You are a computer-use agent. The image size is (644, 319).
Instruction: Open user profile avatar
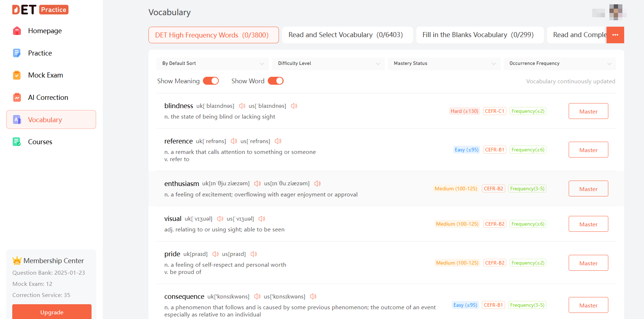[616, 12]
